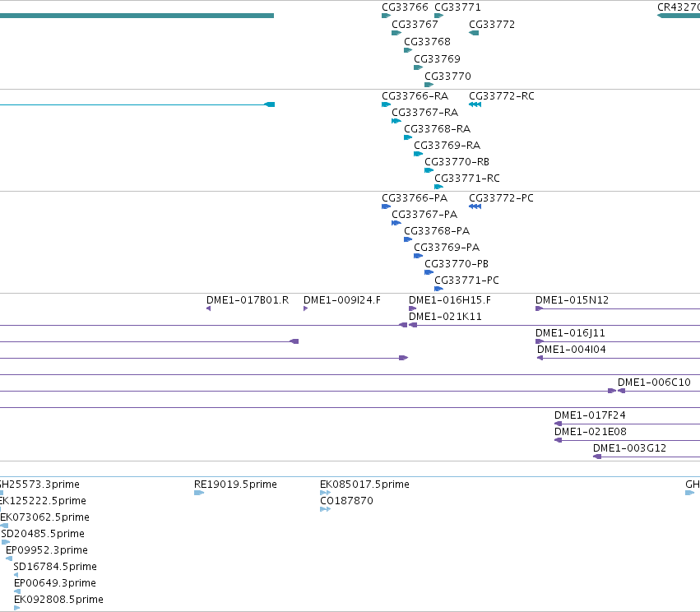Image resolution: width=700 pixels, height=612 pixels.
Task: Select the DME1-004I04 BAC label
Action: click(x=572, y=350)
